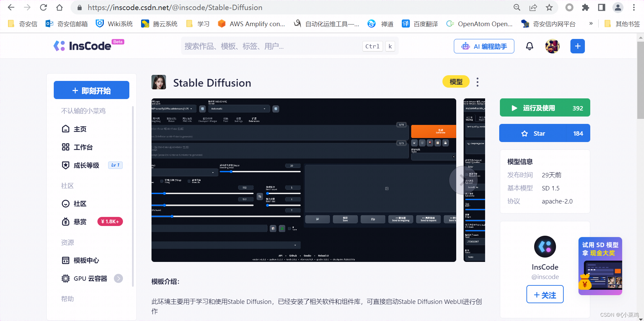
Task: Open 悬赏 in the sidebar
Action: 74,222
